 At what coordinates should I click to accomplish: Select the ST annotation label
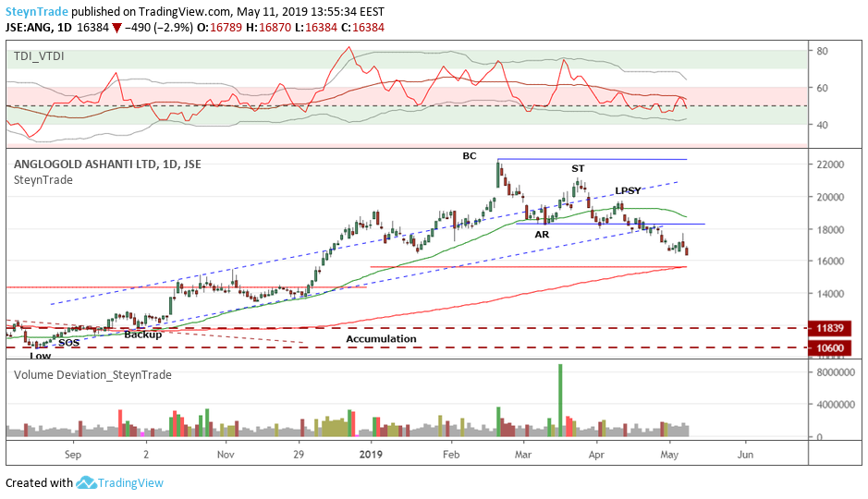578,168
